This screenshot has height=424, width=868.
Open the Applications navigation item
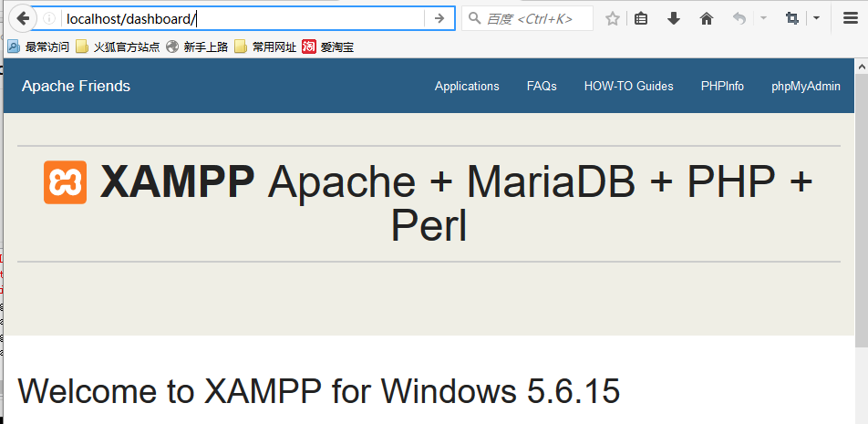click(467, 86)
